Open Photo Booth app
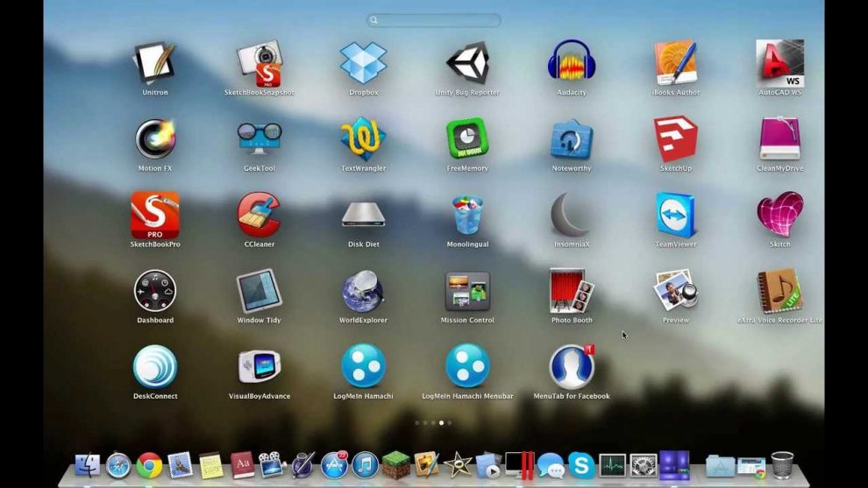868x488 pixels. tap(572, 291)
